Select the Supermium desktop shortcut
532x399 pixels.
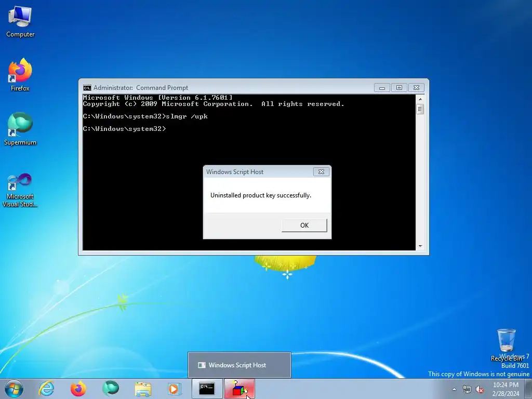tap(20, 129)
